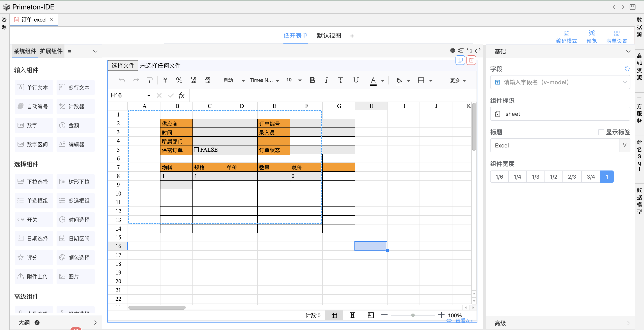Switch to the 默认视图 tab
This screenshot has height=330, width=644.
point(329,36)
